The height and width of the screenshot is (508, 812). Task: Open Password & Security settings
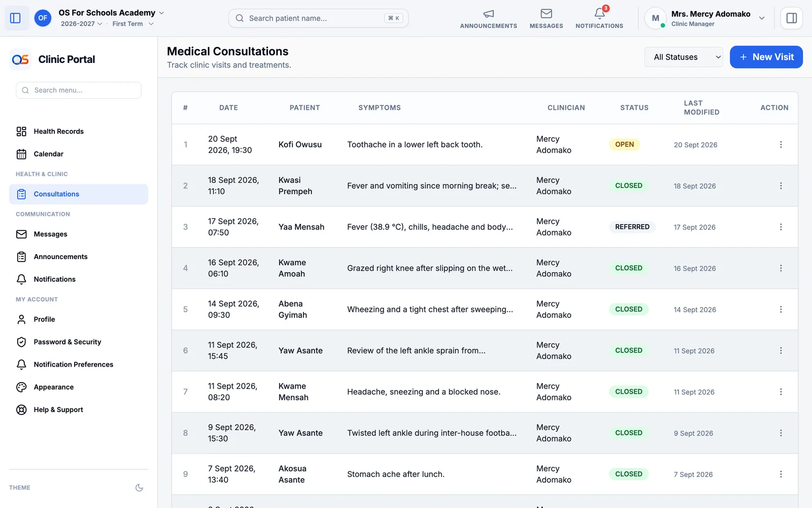pos(79,342)
